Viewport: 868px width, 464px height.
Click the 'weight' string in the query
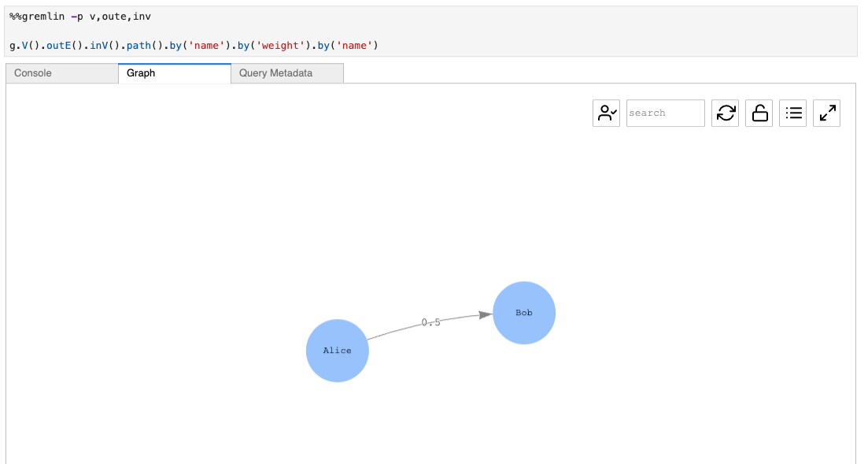tap(279, 45)
